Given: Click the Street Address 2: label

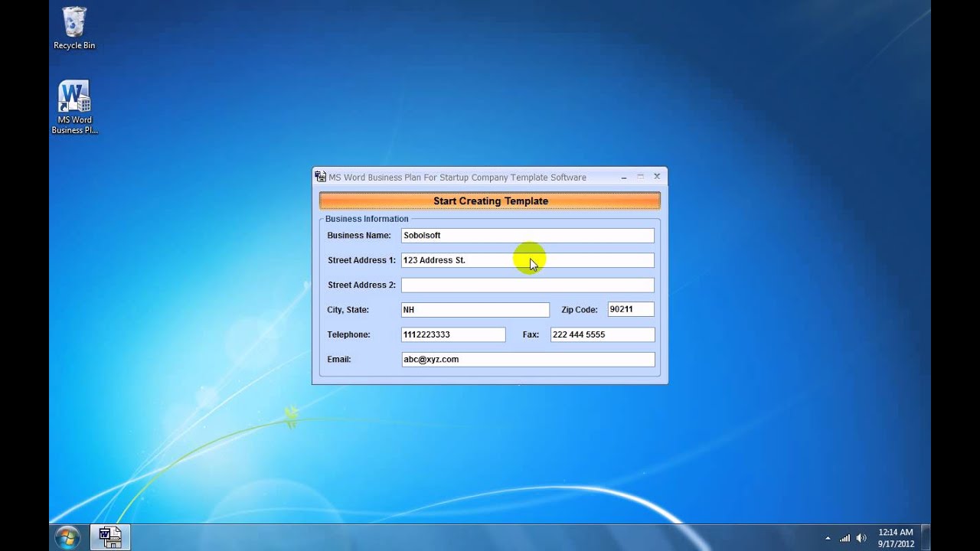Looking at the screenshot, I should coord(361,285).
